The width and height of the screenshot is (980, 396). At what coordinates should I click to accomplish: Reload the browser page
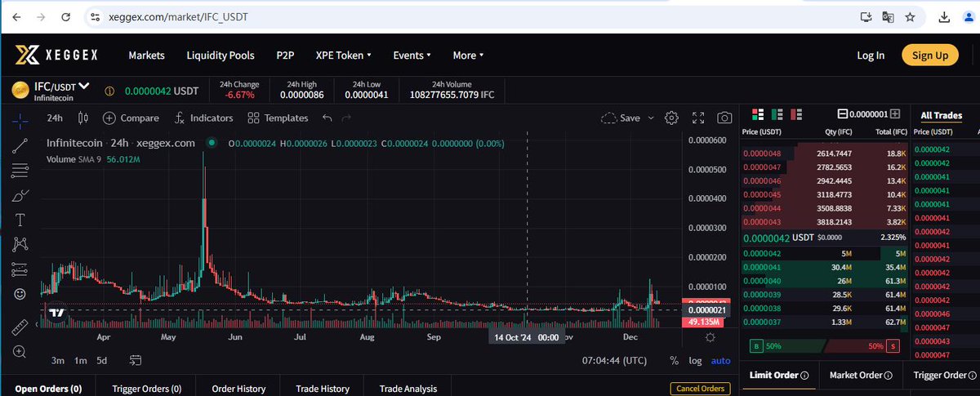(x=65, y=17)
